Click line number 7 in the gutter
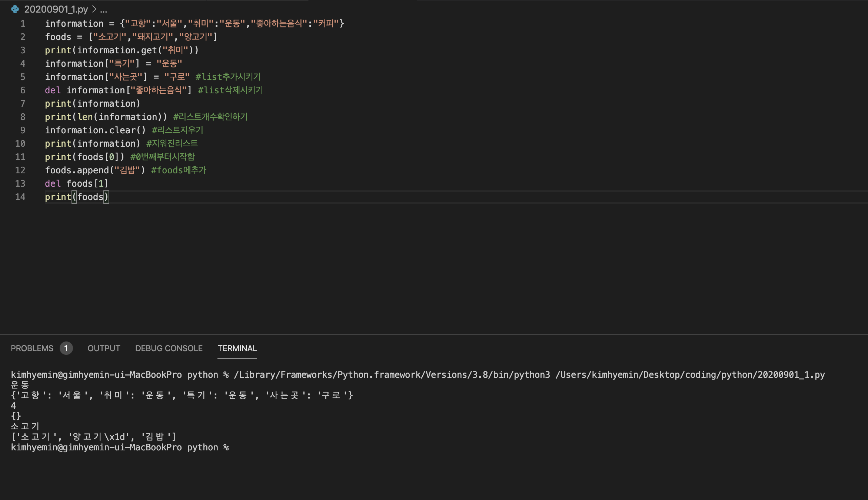 click(x=23, y=104)
